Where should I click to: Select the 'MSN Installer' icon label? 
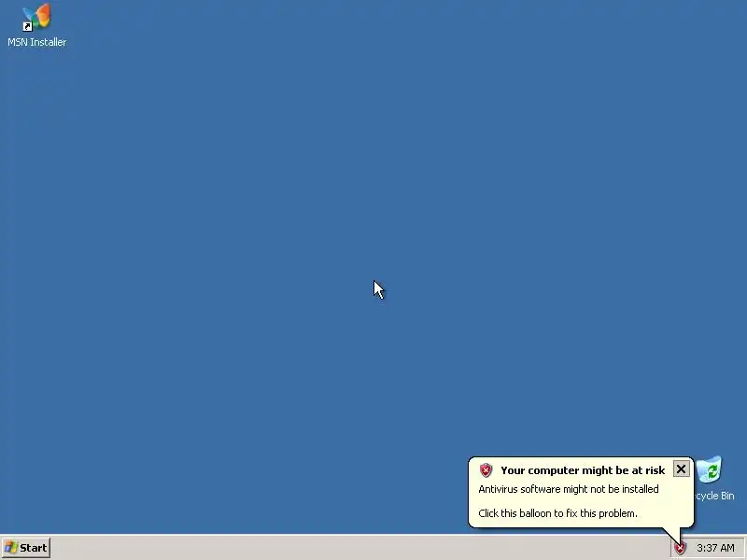[36, 42]
